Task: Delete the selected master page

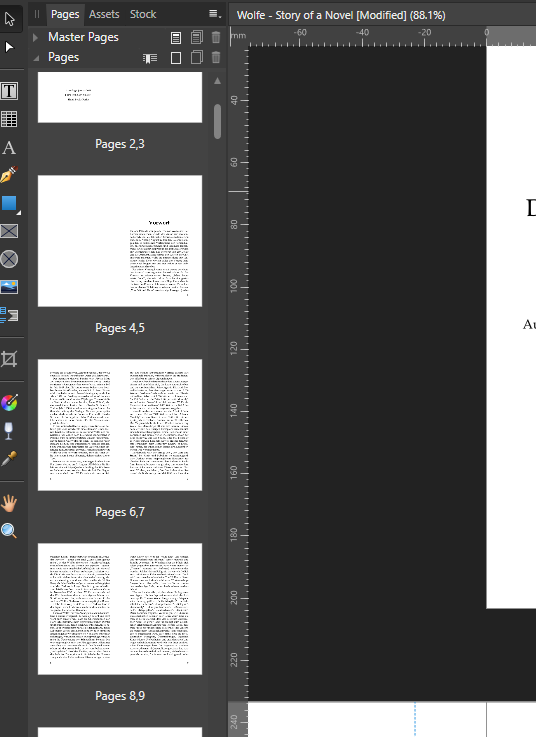Action: [216, 37]
